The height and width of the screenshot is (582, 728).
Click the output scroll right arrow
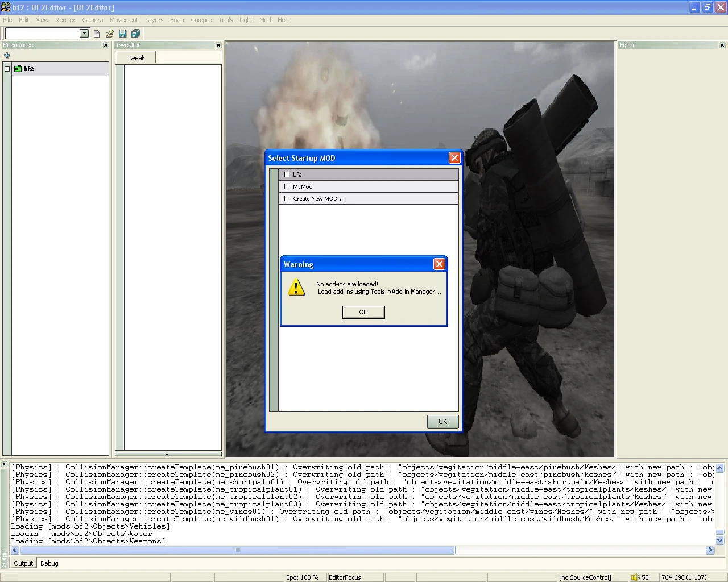tap(710, 550)
